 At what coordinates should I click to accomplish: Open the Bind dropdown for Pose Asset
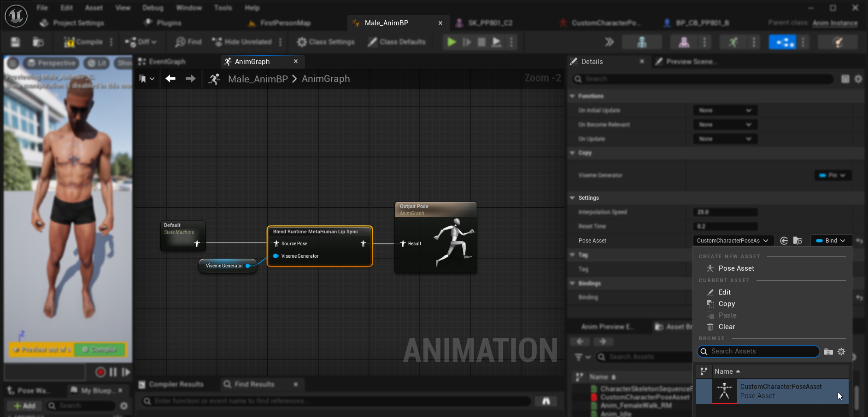point(831,240)
